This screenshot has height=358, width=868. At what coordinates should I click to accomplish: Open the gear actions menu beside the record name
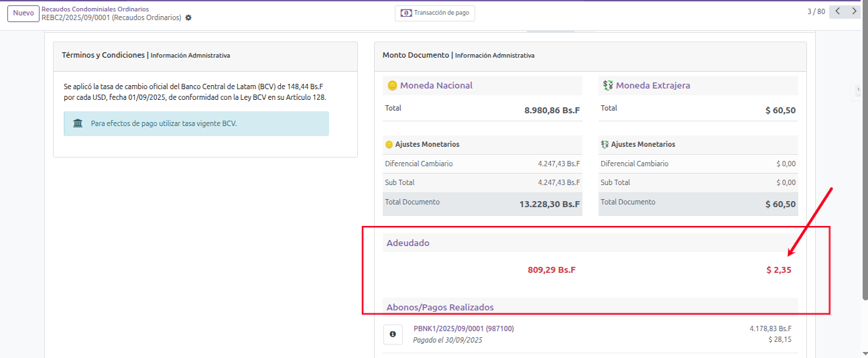pos(188,18)
